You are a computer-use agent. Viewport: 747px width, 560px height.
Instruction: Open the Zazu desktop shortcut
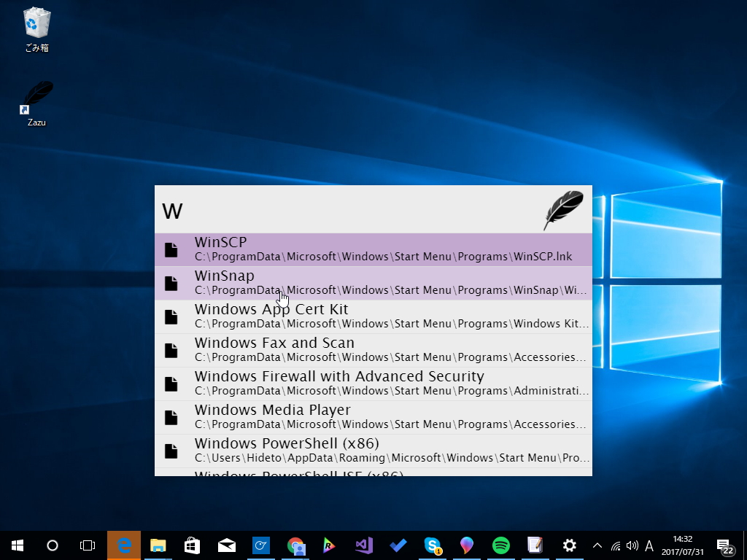tap(35, 98)
